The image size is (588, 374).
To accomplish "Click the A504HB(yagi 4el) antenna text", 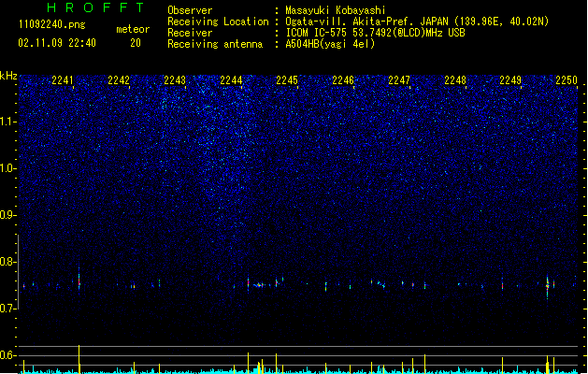I will [x=330, y=44].
